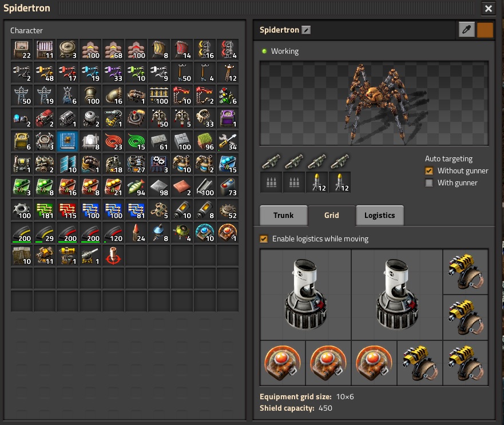This screenshot has height=425, width=504.
Task: Click the first empty ammo slot
Action: point(271,182)
